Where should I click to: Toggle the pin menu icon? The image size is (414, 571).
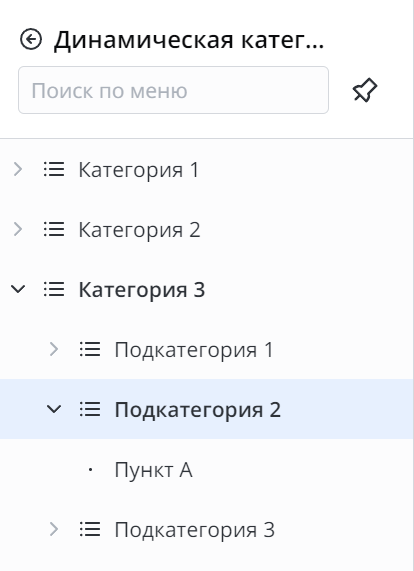pos(365,90)
